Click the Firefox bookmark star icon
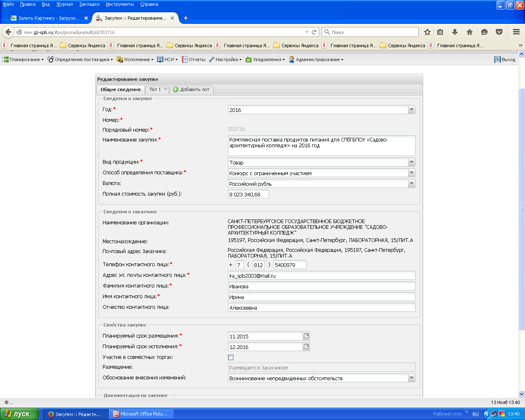 [x=427, y=32]
